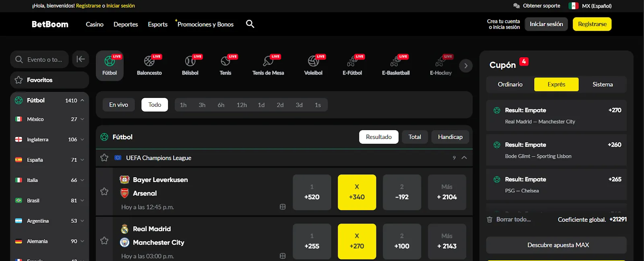The image size is (644, 261).
Task: Select the Tenis de Mesa sport icon
Action: coord(268,65)
